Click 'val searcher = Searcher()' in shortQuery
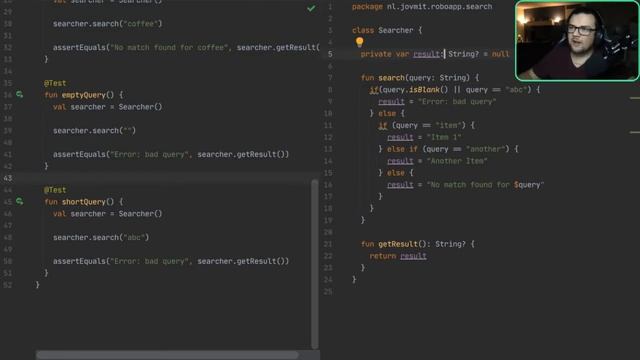The height and width of the screenshot is (360, 640). click(x=107, y=213)
